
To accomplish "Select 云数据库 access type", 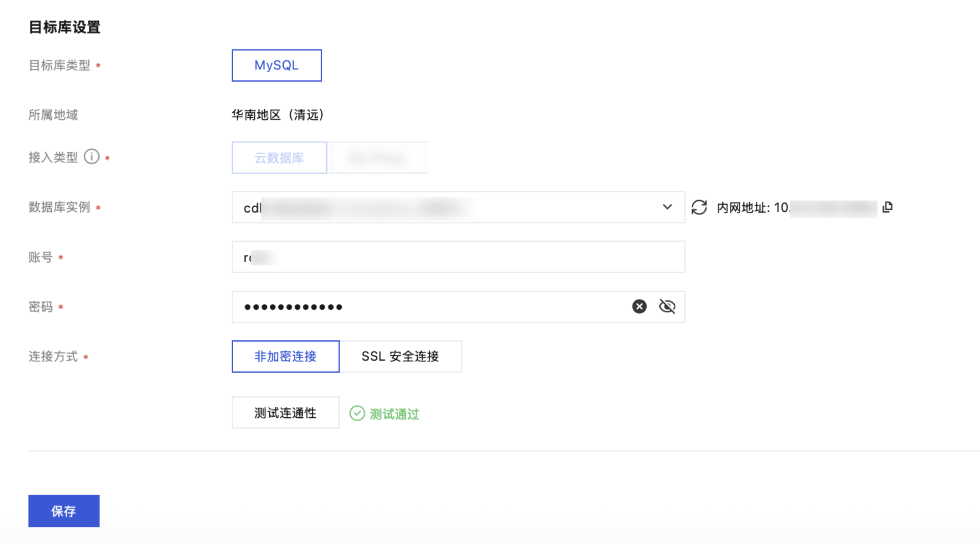I will [x=279, y=158].
